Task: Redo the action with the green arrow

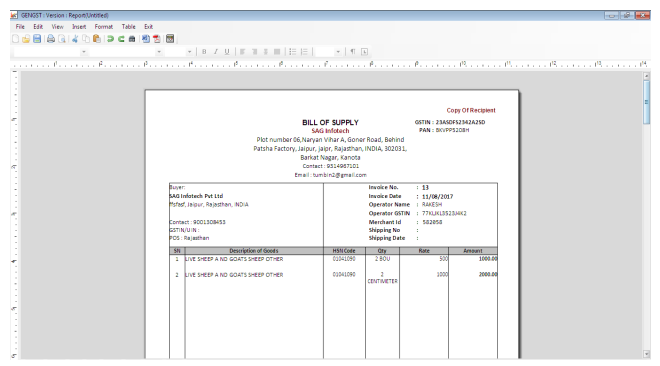Action: 121,39
